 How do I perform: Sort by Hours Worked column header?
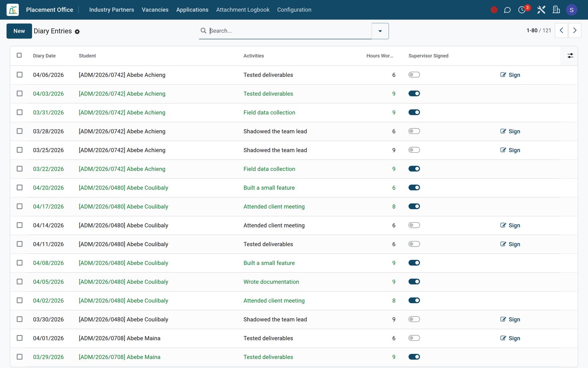click(380, 56)
